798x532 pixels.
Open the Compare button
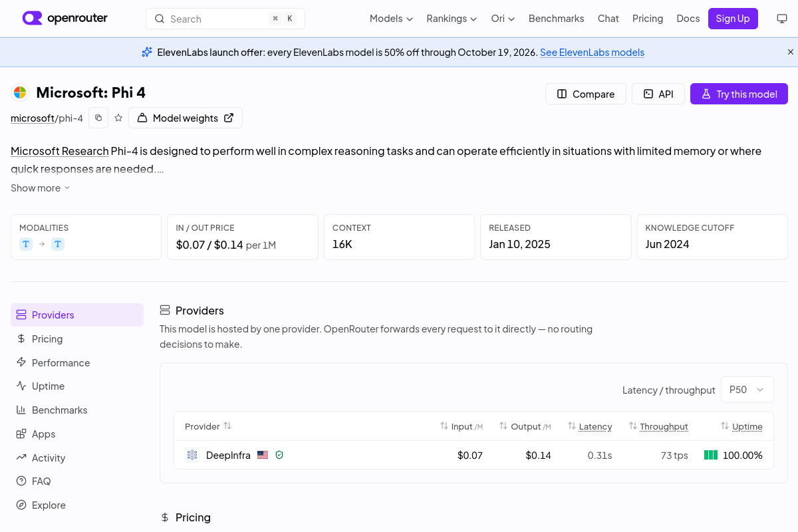pos(586,94)
